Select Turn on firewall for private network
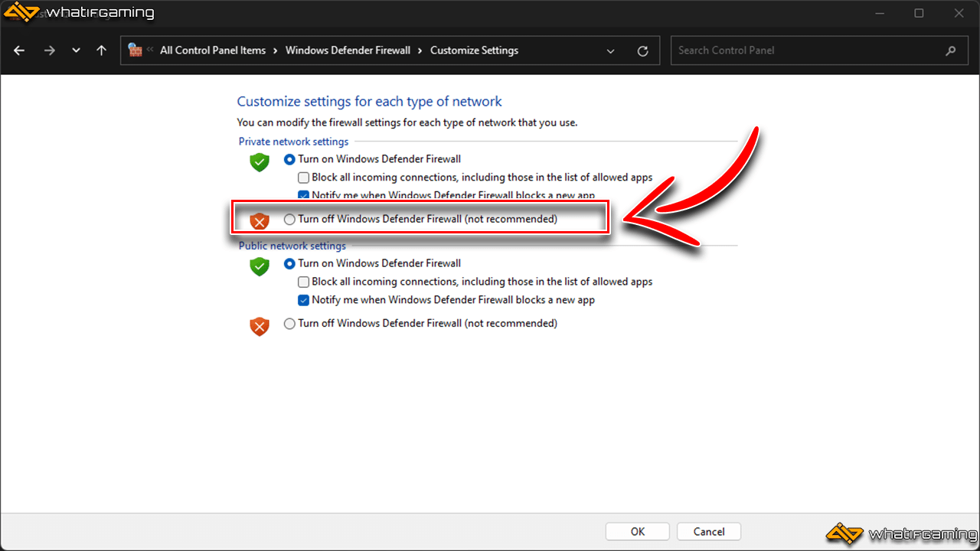 point(289,160)
